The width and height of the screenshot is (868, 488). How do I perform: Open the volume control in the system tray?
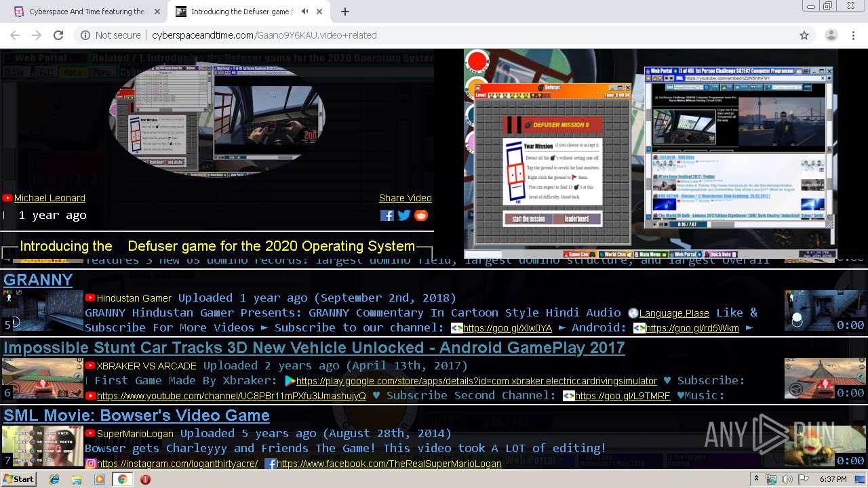point(787,479)
